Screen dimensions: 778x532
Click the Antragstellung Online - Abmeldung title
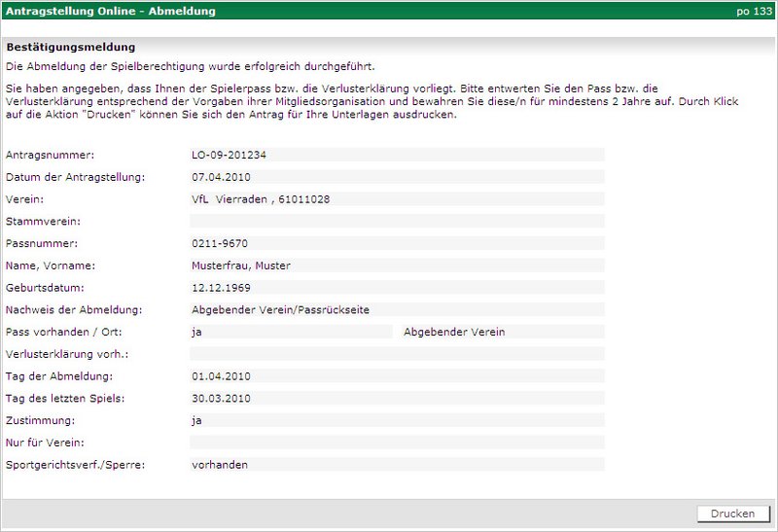(x=111, y=12)
